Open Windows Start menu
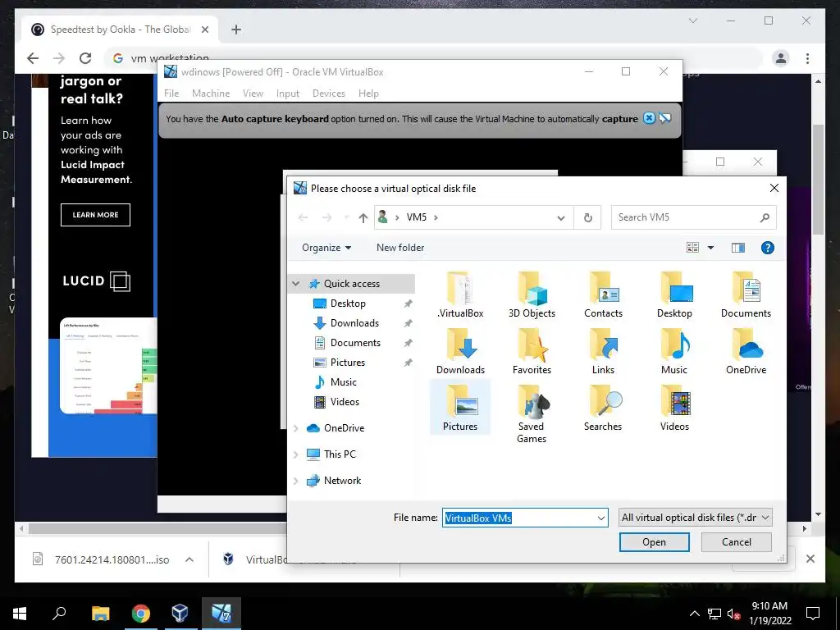Image resolution: width=840 pixels, height=630 pixels. tap(20, 614)
